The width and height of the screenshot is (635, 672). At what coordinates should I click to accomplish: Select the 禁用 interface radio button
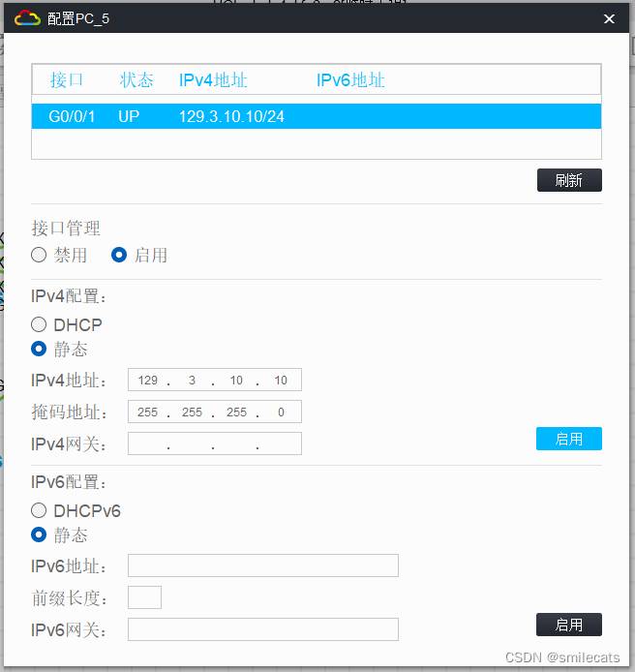(39, 255)
